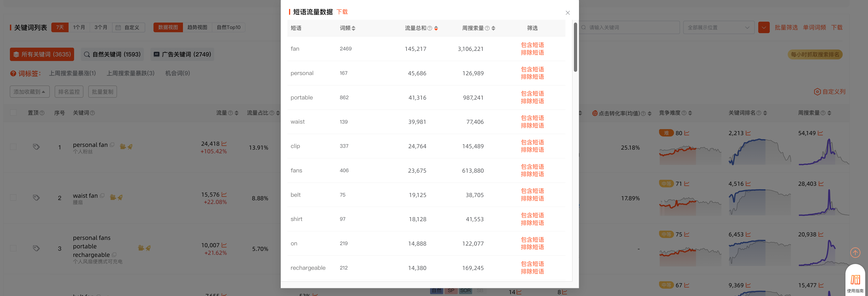Click 排除短语 for the portable row

coord(532,101)
